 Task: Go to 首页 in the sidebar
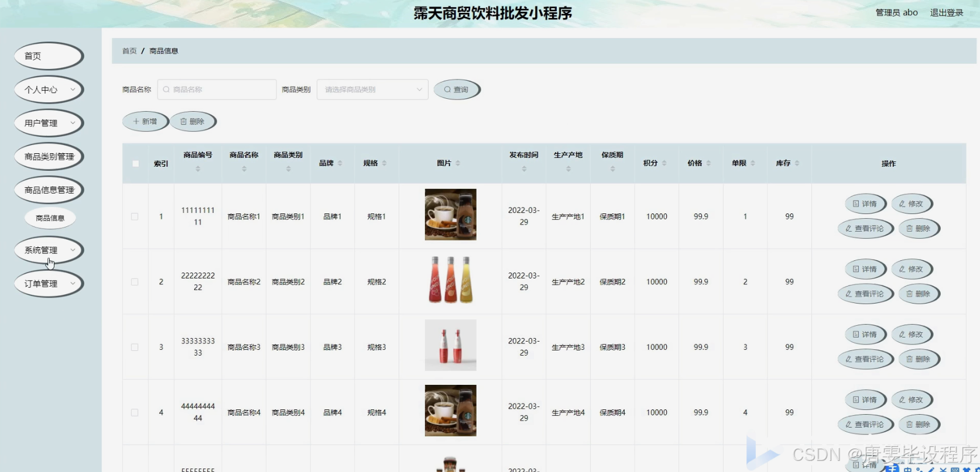[49, 56]
